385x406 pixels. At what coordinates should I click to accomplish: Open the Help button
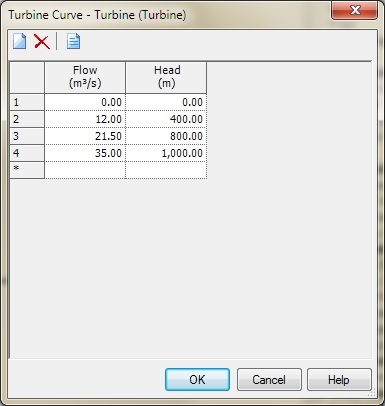point(339,379)
